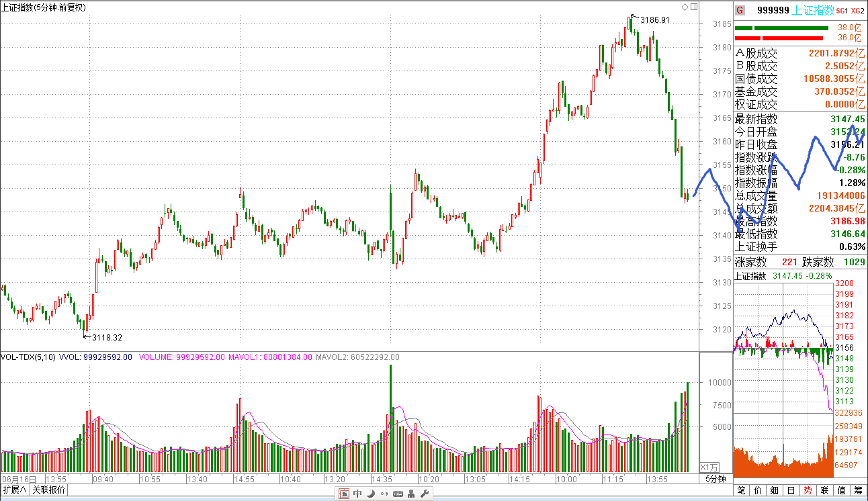This screenshot has height=501, width=868.
Task: Click the SG1 indicator label
Action: [x=842, y=11]
